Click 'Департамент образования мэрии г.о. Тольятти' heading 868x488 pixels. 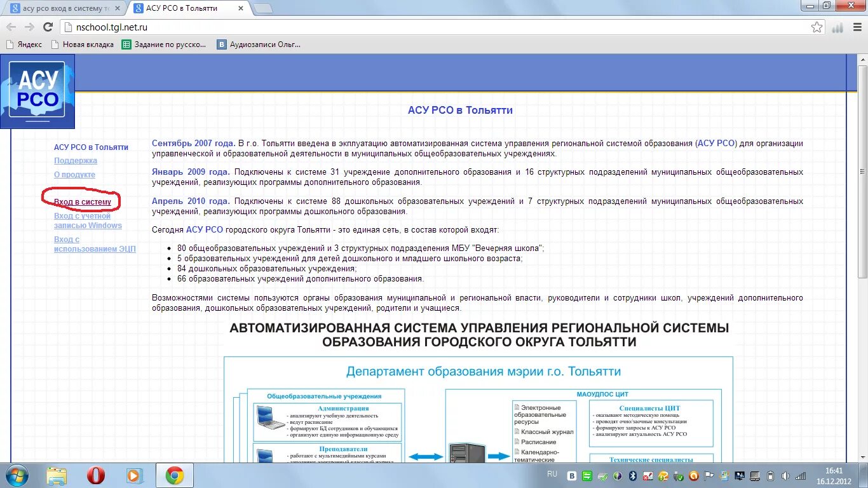click(484, 372)
